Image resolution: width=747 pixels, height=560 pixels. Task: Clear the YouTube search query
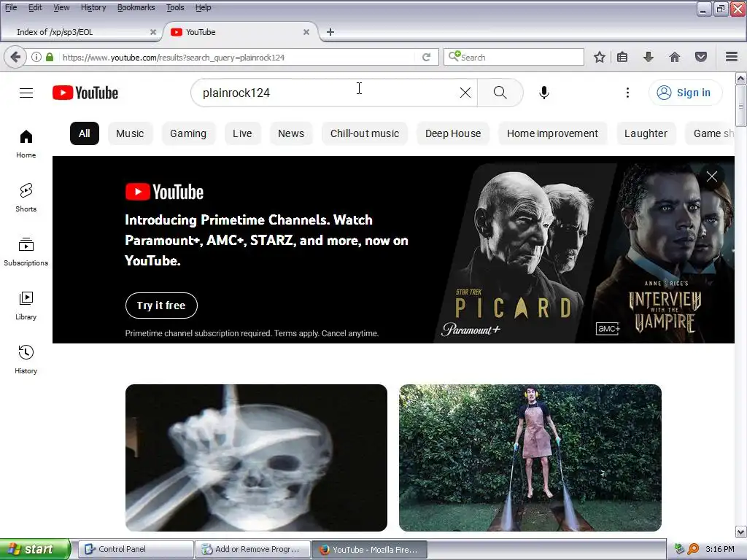(465, 93)
